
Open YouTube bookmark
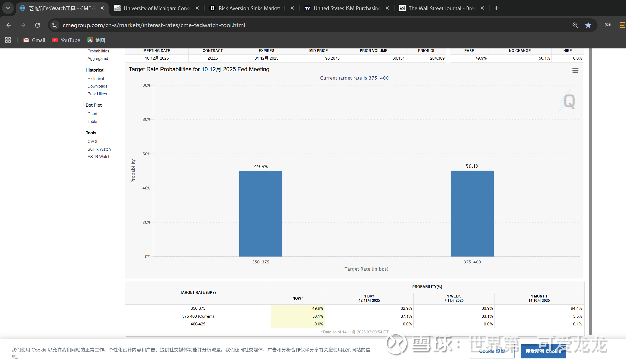tap(66, 40)
